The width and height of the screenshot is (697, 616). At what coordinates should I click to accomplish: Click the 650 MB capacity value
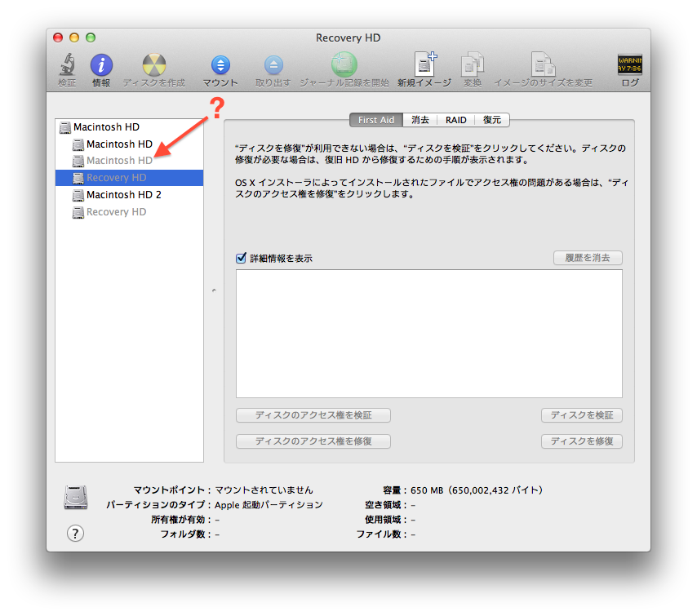point(476,490)
